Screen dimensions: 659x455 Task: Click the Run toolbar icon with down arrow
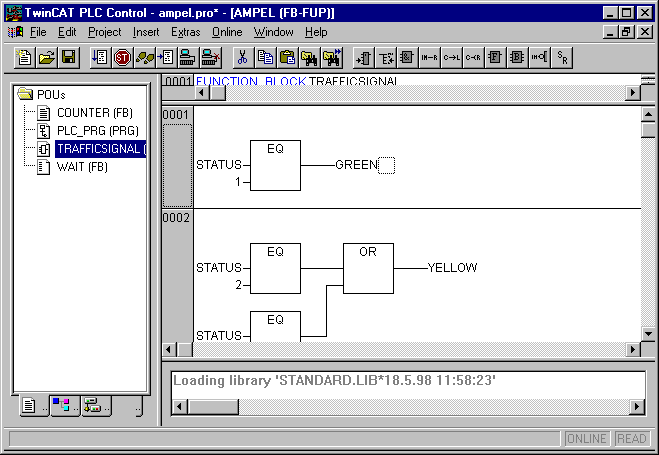[x=100, y=58]
